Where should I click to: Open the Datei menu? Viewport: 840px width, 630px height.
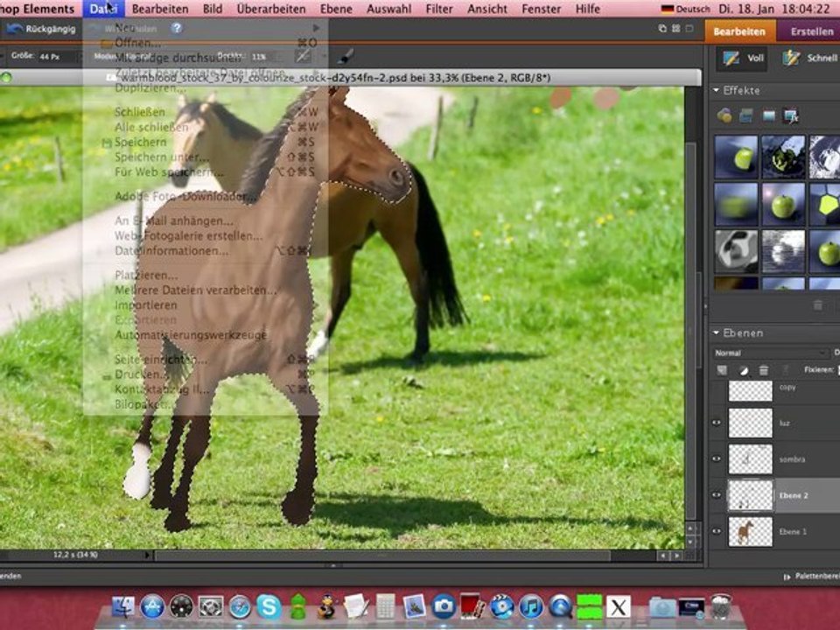click(103, 9)
